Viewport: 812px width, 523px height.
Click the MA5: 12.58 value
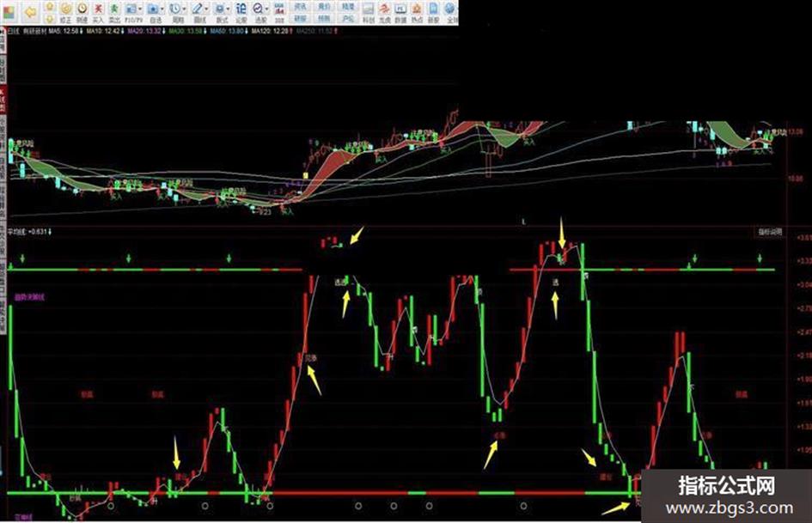[65, 31]
